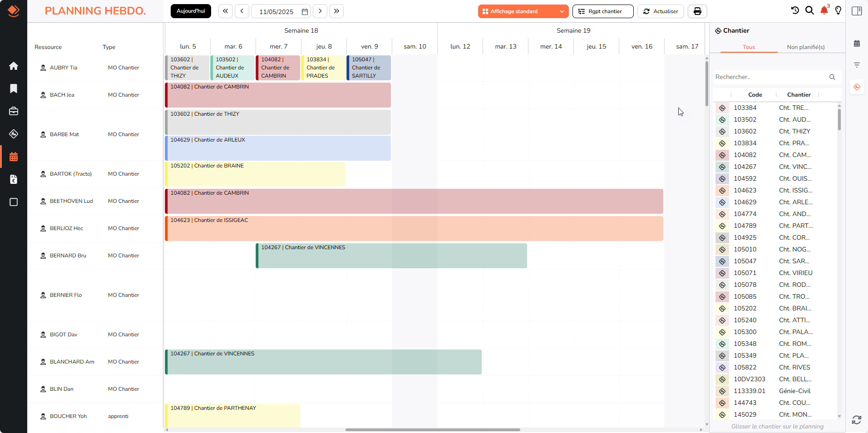Viewport: 868px width, 433px height.
Task: Open the 'Affichage standard' dropdown
Action: 523,11
